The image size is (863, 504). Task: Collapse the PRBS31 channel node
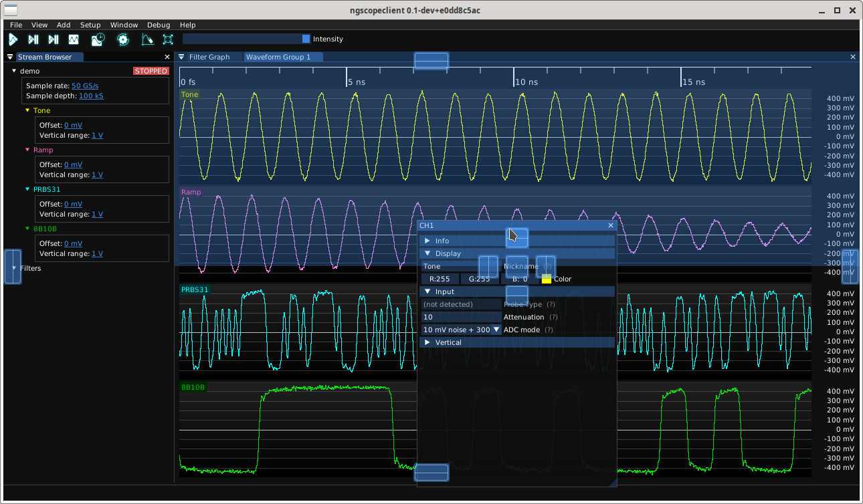pos(27,190)
